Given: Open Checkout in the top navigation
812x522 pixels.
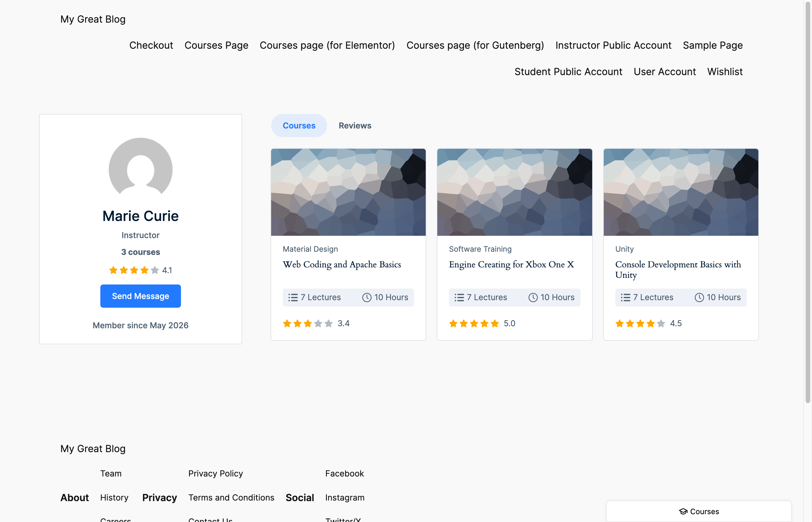Looking at the screenshot, I should click(151, 45).
